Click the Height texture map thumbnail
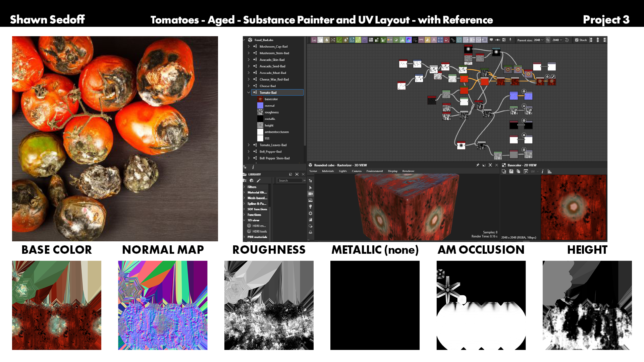This screenshot has width=644, height=362. [x=587, y=305]
